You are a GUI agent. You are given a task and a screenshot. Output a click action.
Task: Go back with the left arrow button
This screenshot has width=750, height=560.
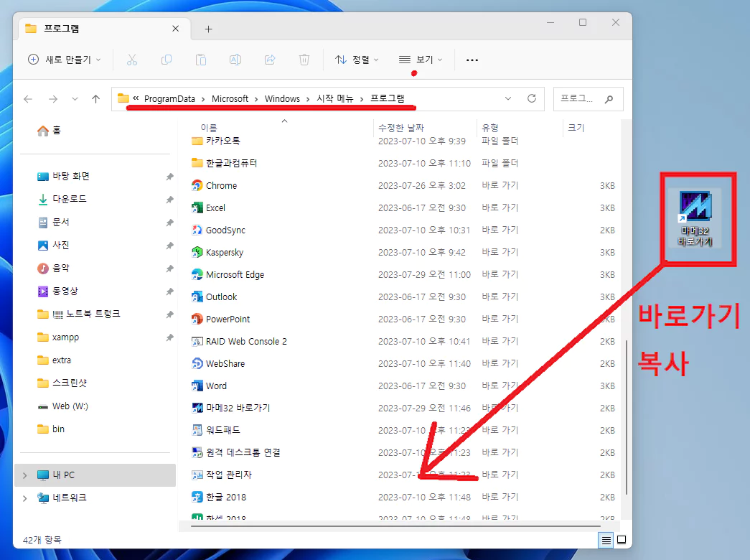pyautogui.click(x=28, y=99)
